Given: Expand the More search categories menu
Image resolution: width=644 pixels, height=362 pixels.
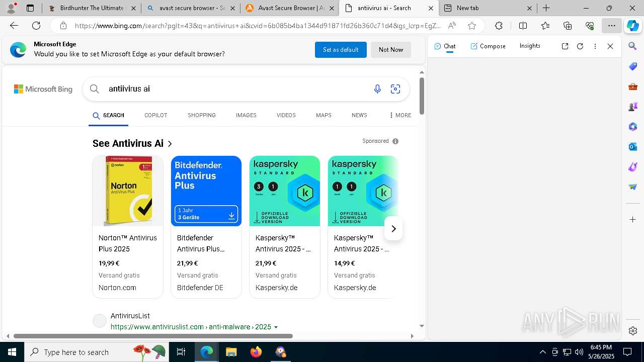Looking at the screenshot, I should 400,115.
